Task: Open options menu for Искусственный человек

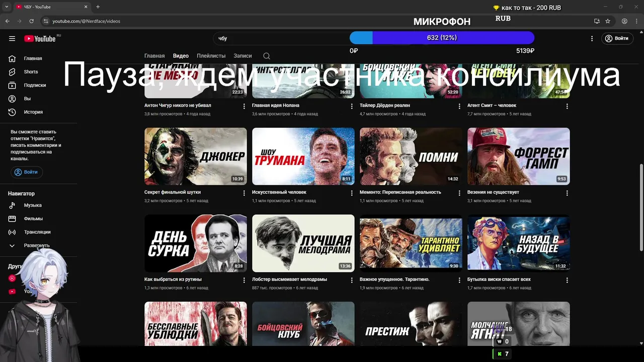Action: pyautogui.click(x=352, y=193)
